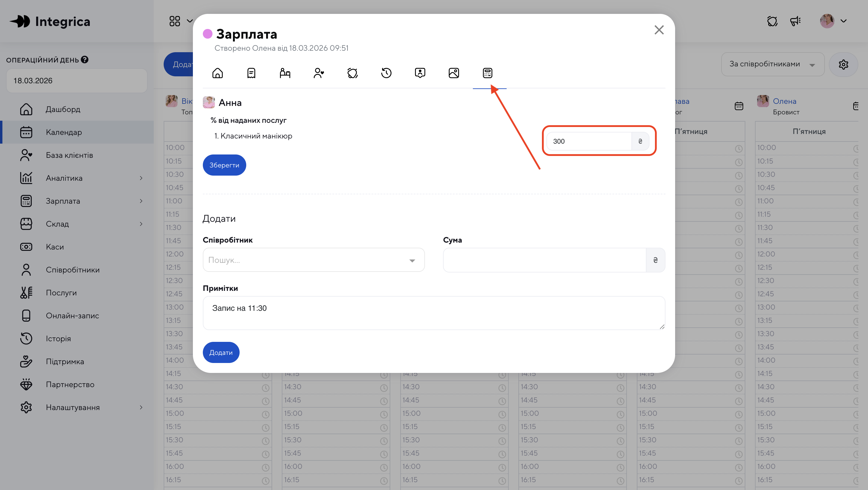
Task: Click the operational day help icon
Action: pos(85,60)
